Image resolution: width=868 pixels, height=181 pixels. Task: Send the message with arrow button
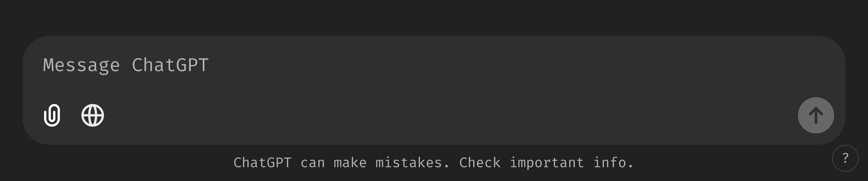coord(816,115)
